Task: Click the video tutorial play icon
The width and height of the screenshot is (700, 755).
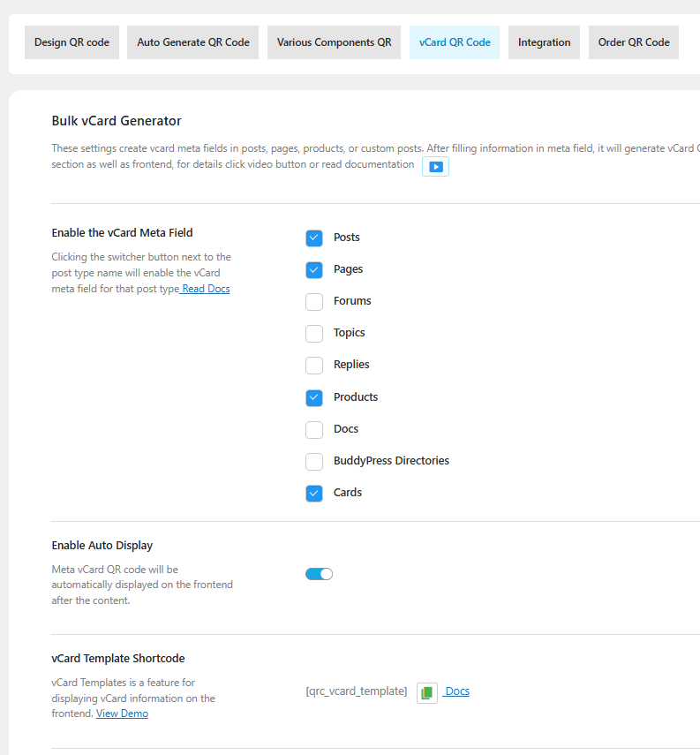Action: coord(435,166)
